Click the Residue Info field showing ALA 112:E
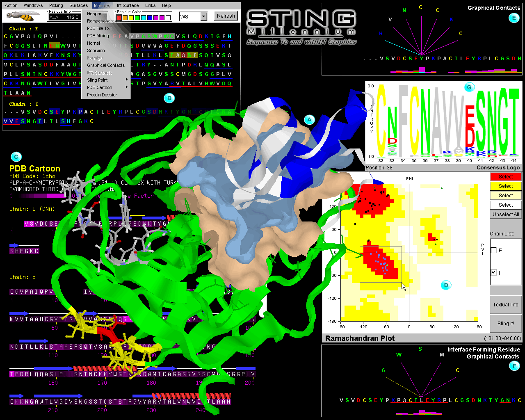This screenshot has height=420, width=525. pos(64,17)
